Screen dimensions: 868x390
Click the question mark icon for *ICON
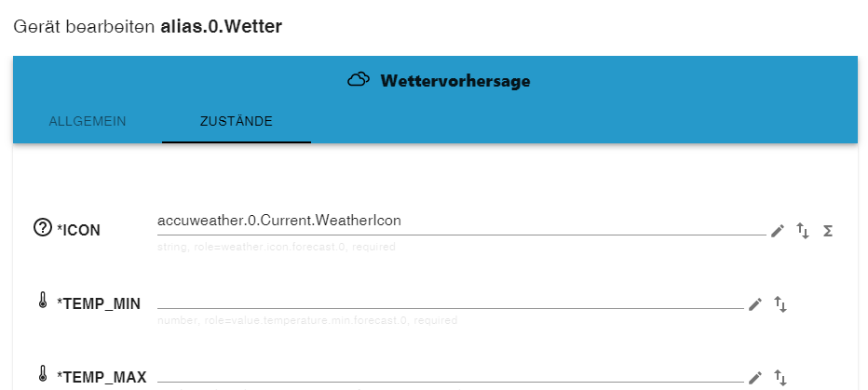(x=42, y=228)
